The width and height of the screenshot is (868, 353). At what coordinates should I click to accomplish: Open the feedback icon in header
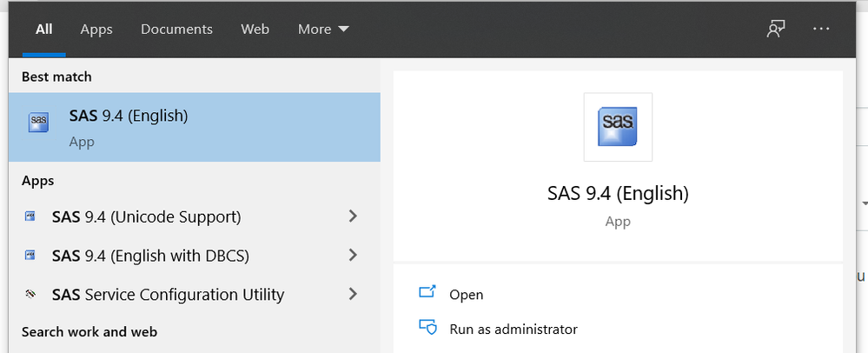[x=775, y=29]
